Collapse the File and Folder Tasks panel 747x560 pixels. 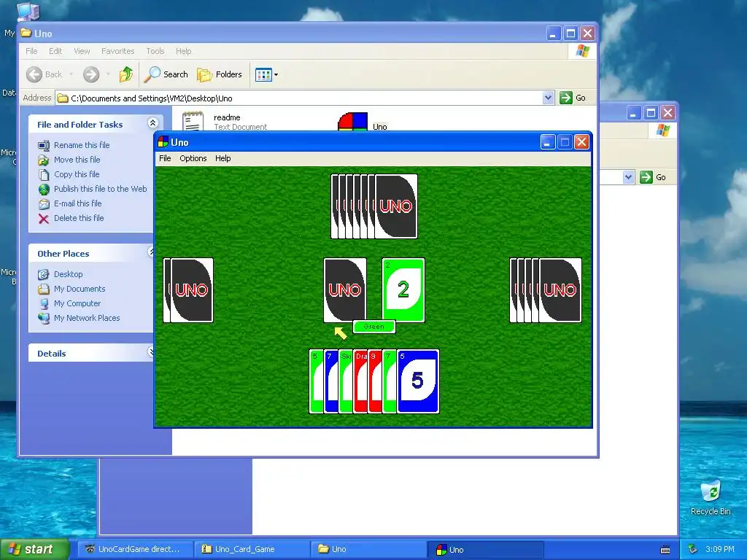coord(152,123)
